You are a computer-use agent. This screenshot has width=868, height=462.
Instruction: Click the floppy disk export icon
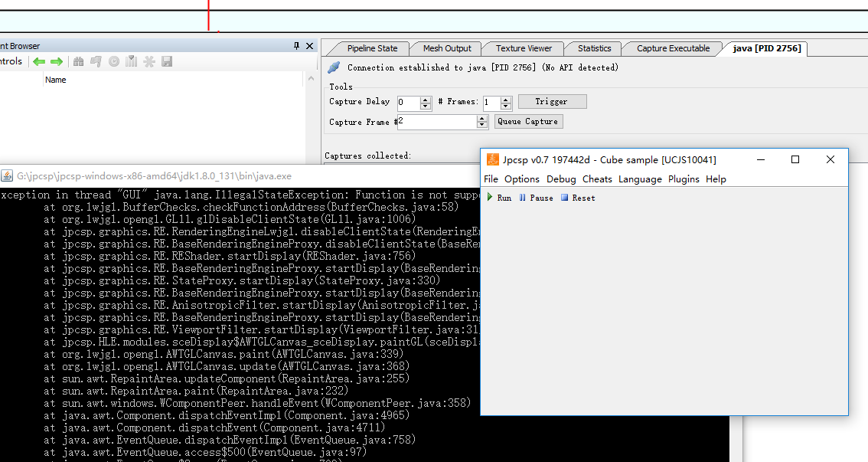point(167,61)
